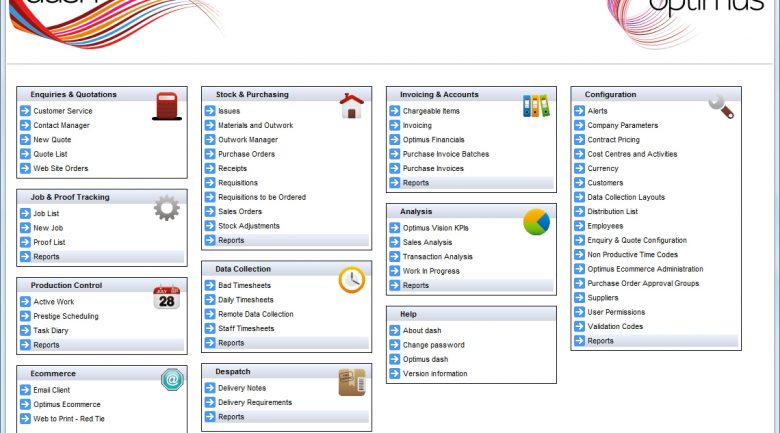Image resolution: width=780 pixels, height=433 pixels.
Task: Open Receipts in Stock & Purchasing
Action: click(x=232, y=169)
